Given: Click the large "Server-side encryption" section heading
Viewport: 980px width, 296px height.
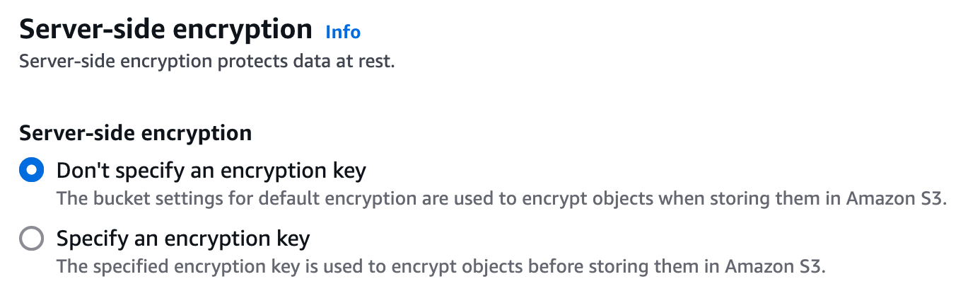Looking at the screenshot, I should coord(165,29).
